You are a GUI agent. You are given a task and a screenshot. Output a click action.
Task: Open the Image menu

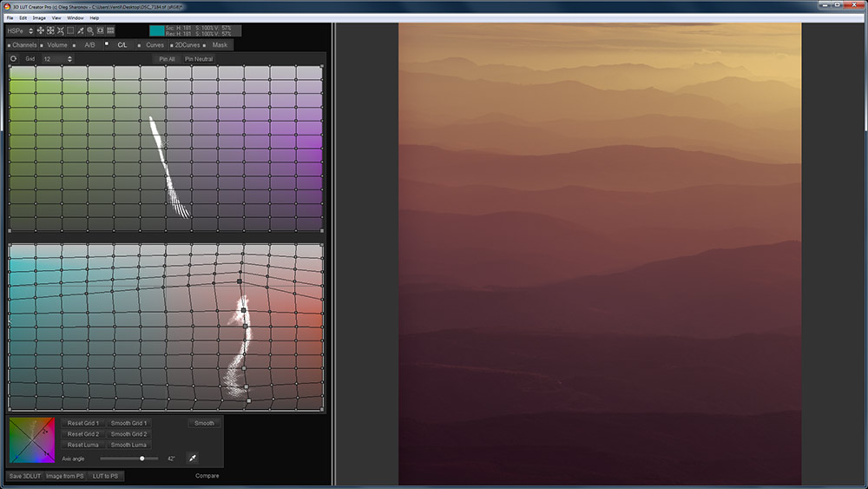click(39, 17)
